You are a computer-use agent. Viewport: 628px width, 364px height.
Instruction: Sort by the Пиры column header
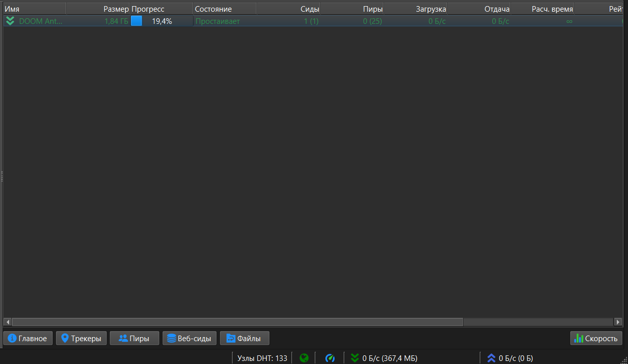pyautogui.click(x=351, y=9)
